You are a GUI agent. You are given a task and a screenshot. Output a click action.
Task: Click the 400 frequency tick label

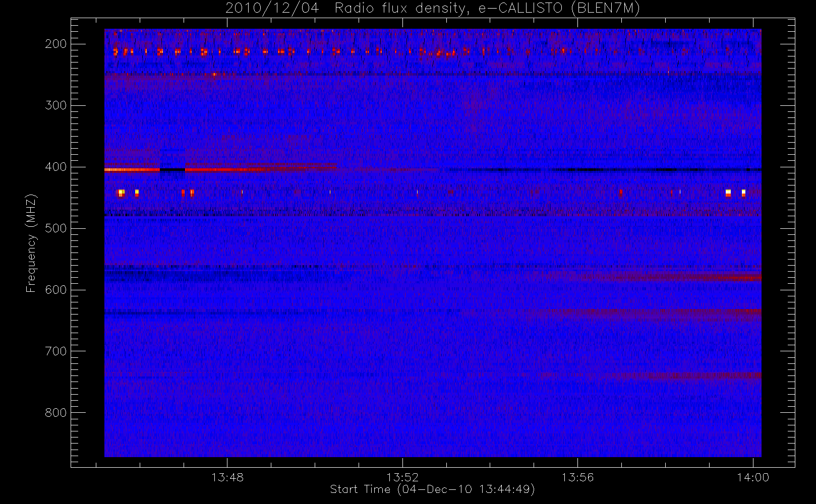click(x=56, y=167)
